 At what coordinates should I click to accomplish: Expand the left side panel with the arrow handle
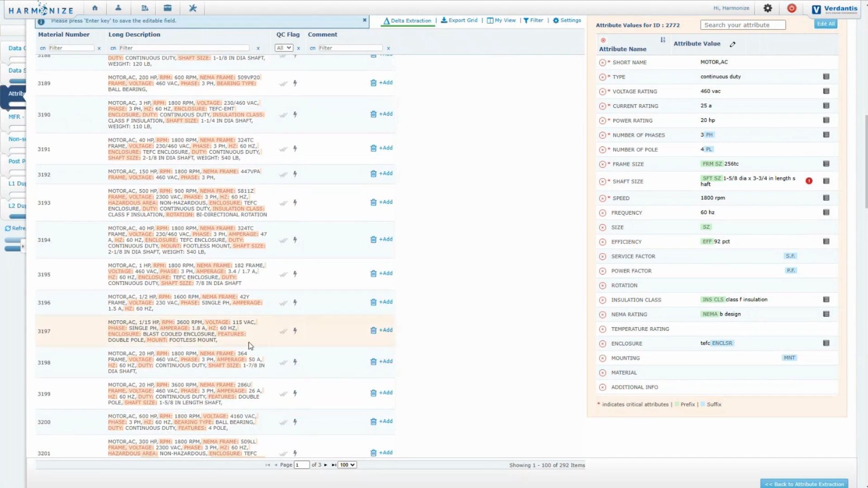click(23, 246)
